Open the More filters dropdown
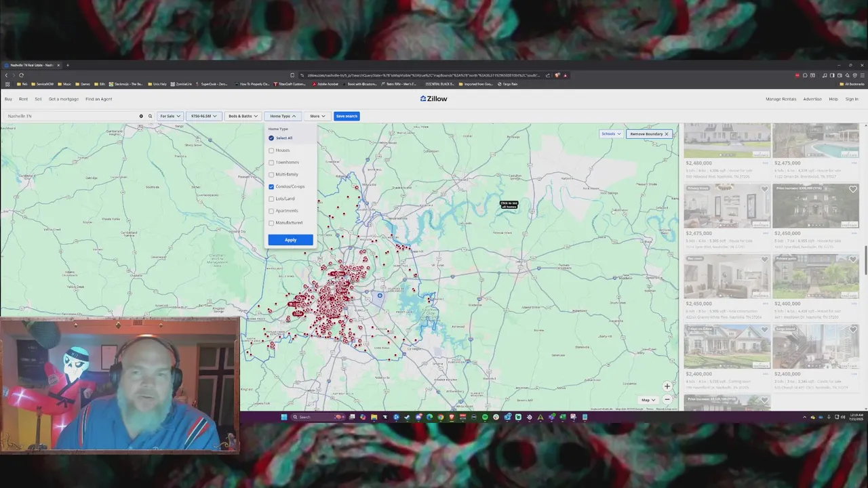Screen dimensions: 868x488 [317, 116]
